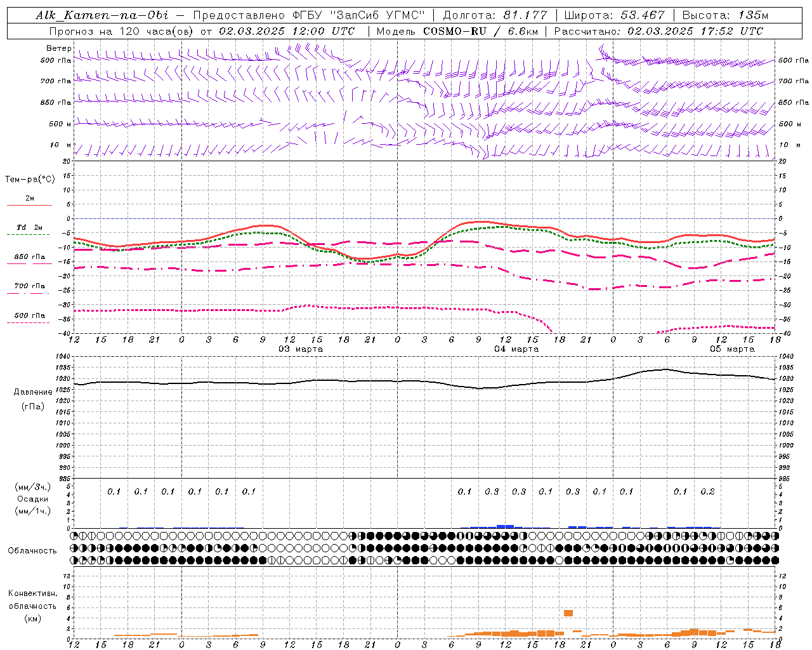This screenshot has width=812, height=650.
Task: Select the latitude value 'Широта: 53.467'
Action: pyautogui.click(x=614, y=16)
